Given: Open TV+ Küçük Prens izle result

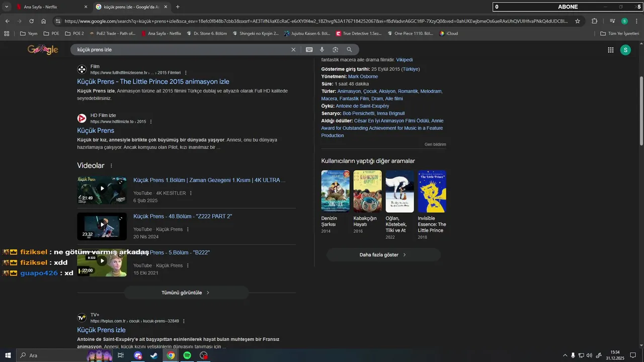Looking at the screenshot, I should coord(101,330).
